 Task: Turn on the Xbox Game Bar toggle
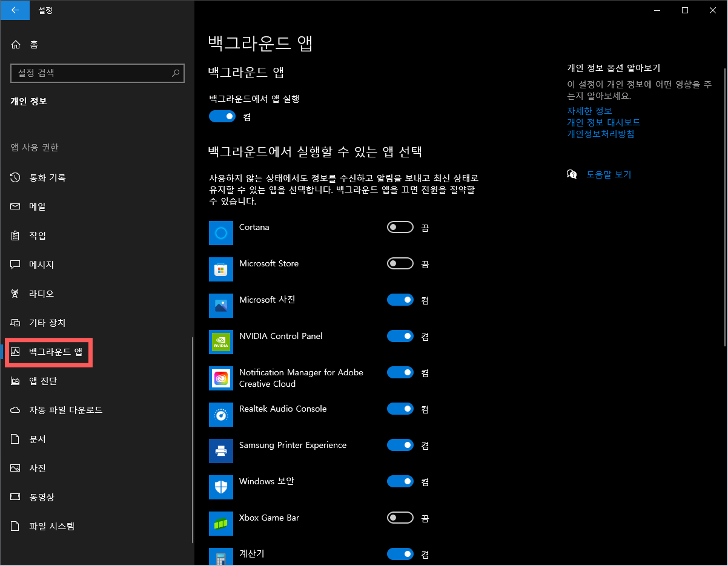(x=400, y=518)
